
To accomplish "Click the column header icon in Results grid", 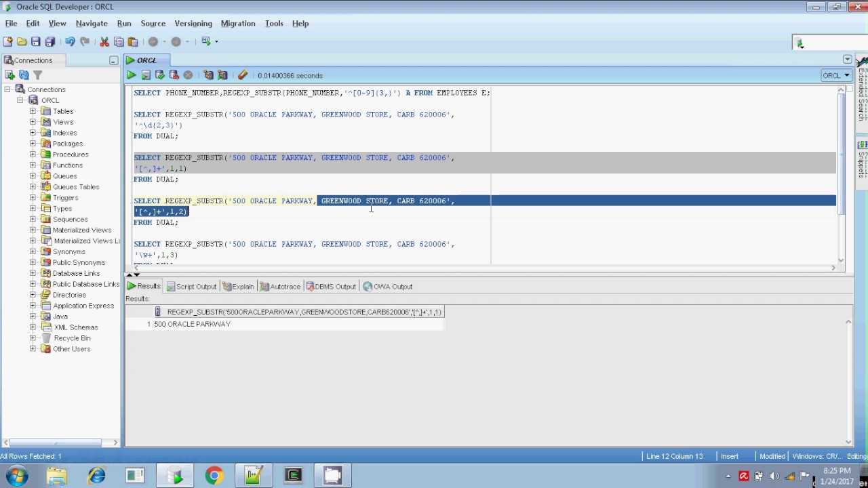I will (x=158, y=312).
